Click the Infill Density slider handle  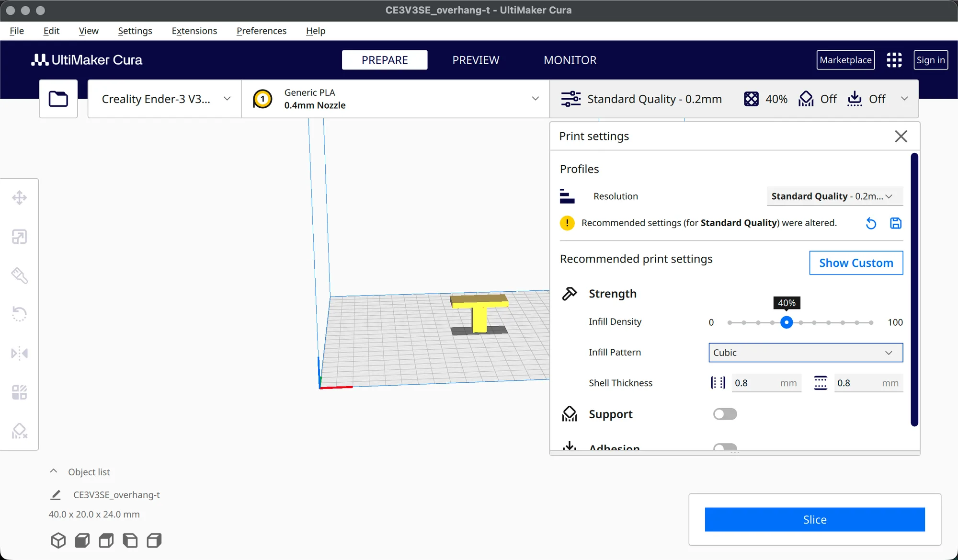[x=786, y=322]
